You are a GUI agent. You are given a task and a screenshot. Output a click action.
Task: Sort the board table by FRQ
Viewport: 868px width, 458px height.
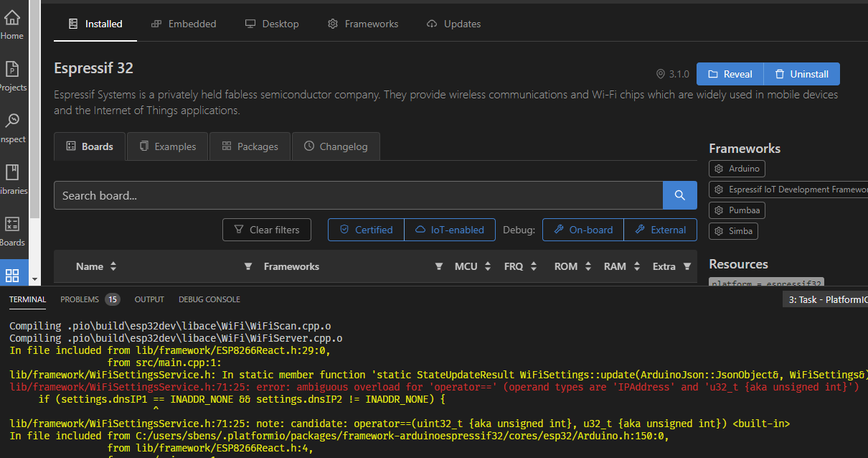(534, 266)
